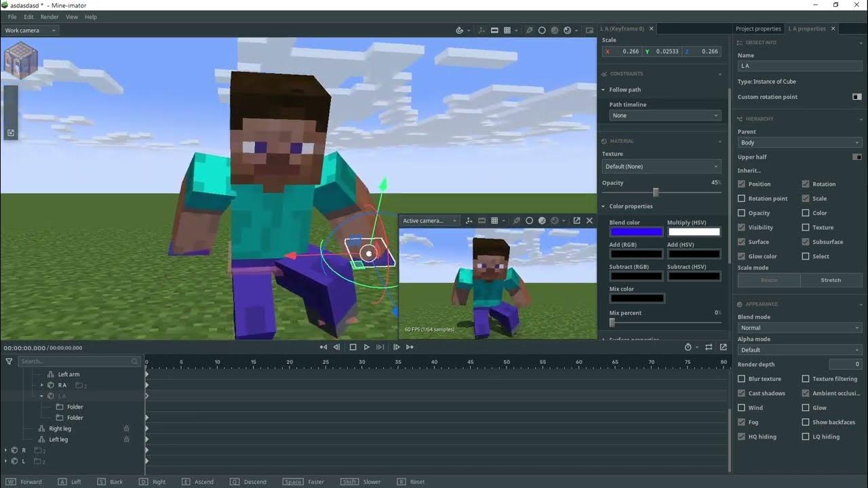Open the Parent dropdown set to Body
Viewport: 868px width, 488px height.
(800, 142)
